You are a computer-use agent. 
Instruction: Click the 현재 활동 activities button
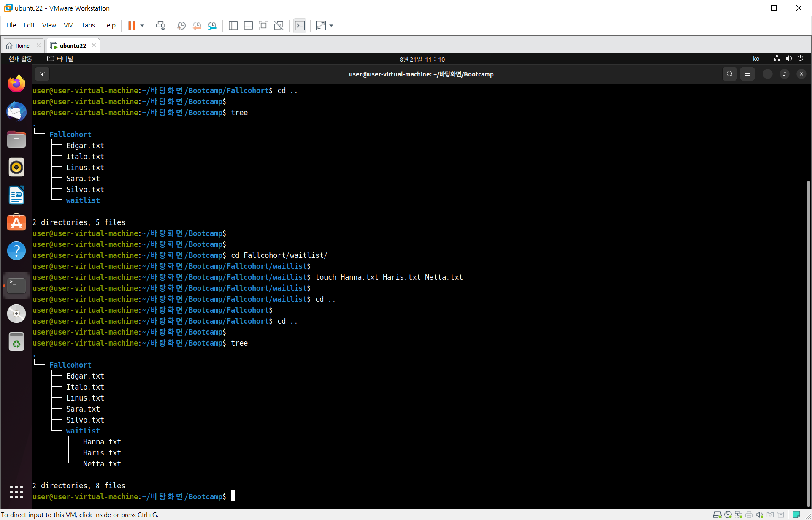20,59
